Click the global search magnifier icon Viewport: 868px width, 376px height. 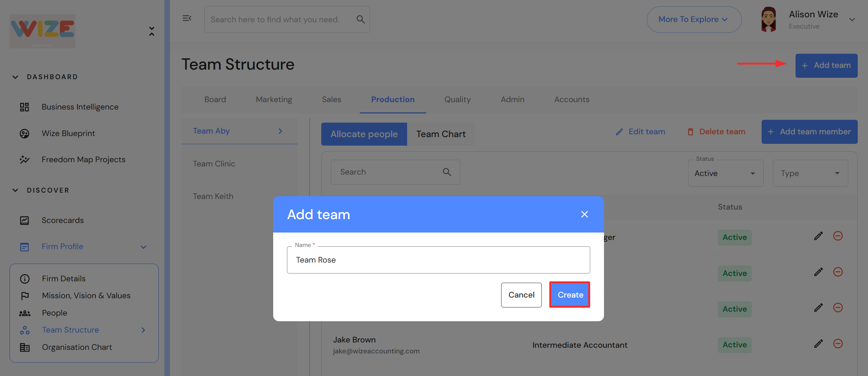pyautogui.click(x=360, y=19)
